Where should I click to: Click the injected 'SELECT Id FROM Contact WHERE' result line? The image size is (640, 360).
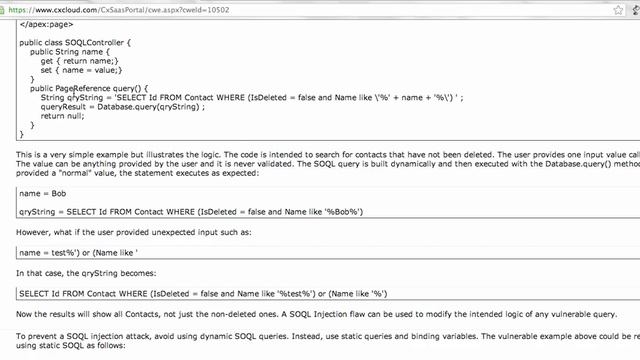[x=203, y=293]
